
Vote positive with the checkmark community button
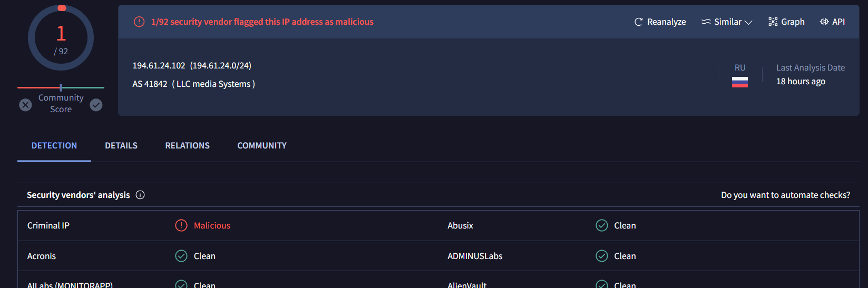point(96,105)
